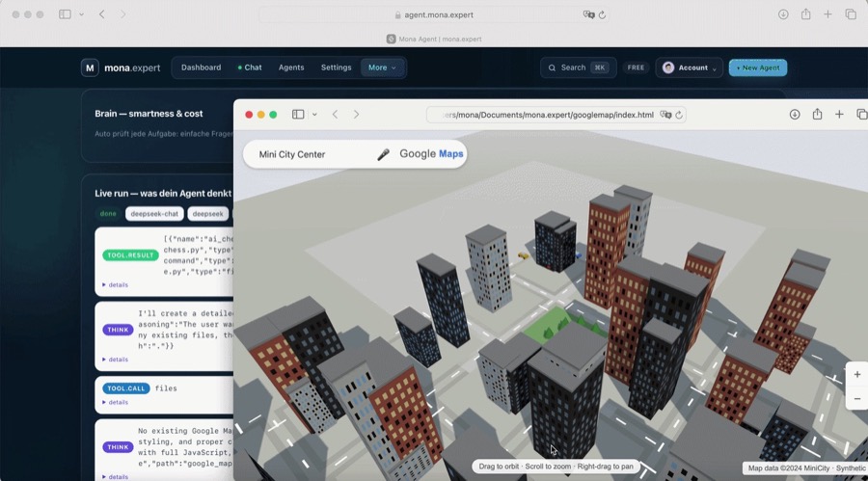Expand details under "I'll create a detaile" entry

pos(115,360)
